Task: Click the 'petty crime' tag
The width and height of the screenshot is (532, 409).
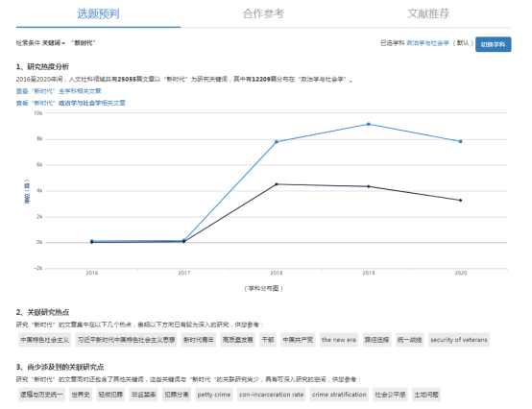Action: (214, 395)
